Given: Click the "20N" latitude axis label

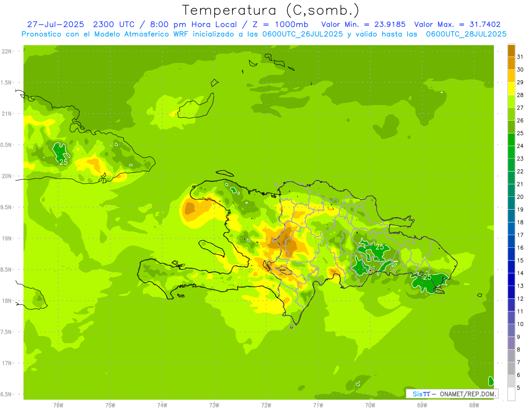Looking at the screenshot, I should point(7,176).
